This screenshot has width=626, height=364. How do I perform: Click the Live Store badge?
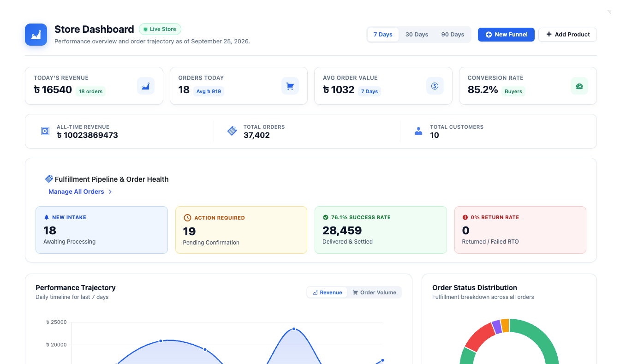tap(160, 29)
